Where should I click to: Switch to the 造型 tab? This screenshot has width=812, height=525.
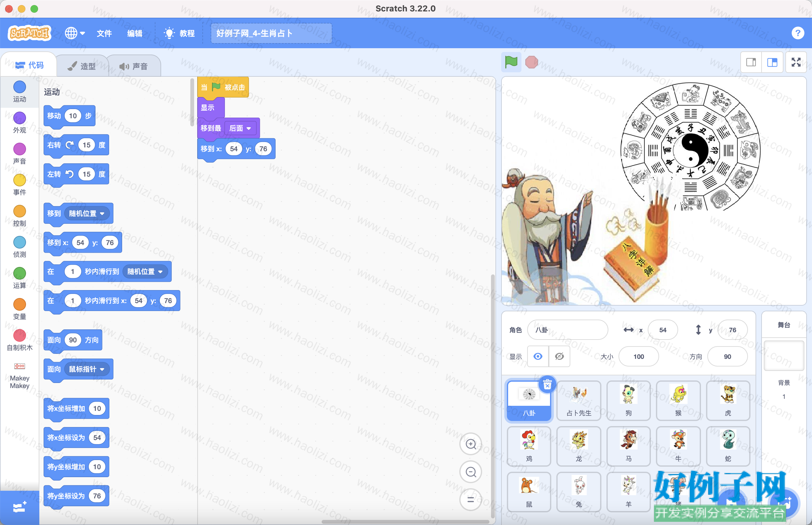tap(82, 66)
